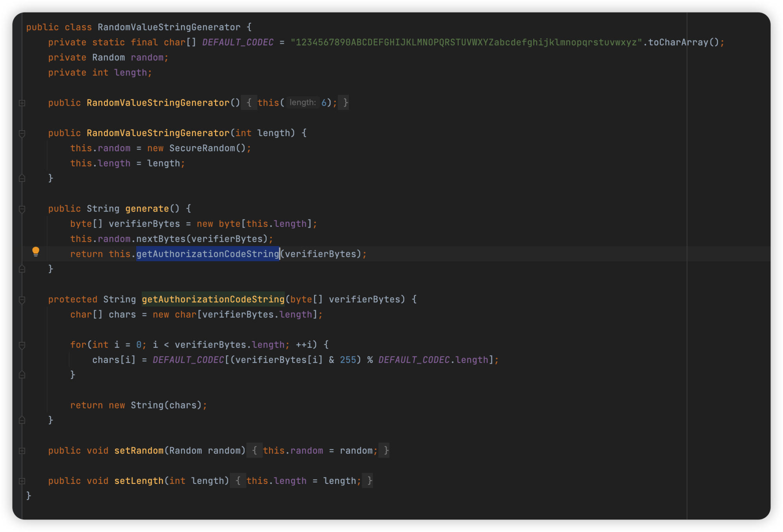The image size is (783, 532).
Task: Collapse the protected getAuthorizationCodeString method fold
Action: 22,300
